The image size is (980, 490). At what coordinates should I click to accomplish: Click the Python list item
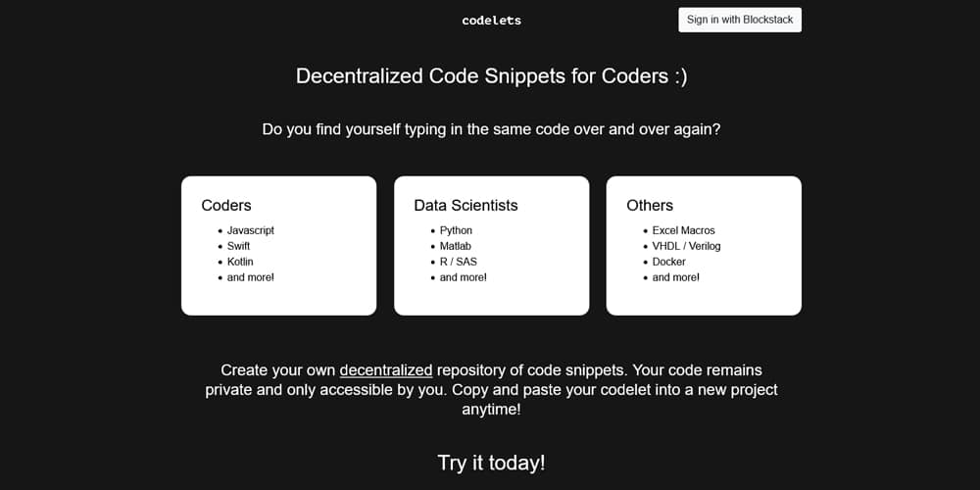tap(456, 230)
